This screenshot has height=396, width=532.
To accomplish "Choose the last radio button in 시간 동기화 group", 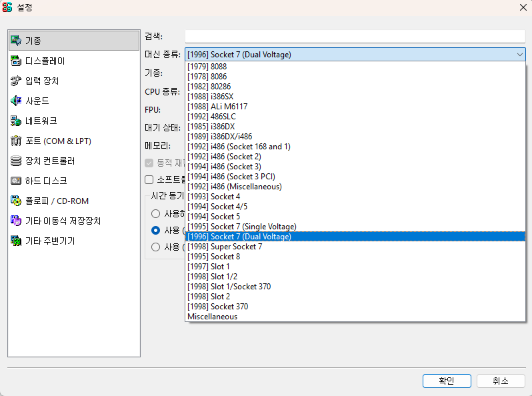I will pyautogui.click(x=156, y=247).
